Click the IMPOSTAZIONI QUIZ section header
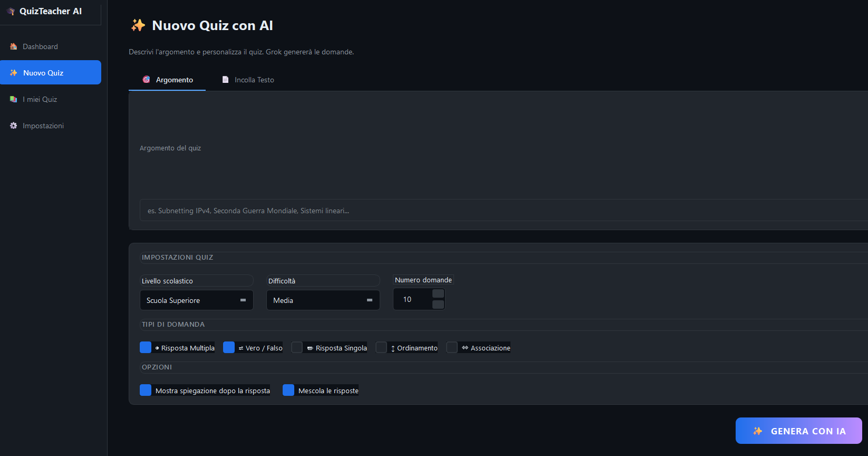This screenshot has height=456, width=868. (178, 257)
